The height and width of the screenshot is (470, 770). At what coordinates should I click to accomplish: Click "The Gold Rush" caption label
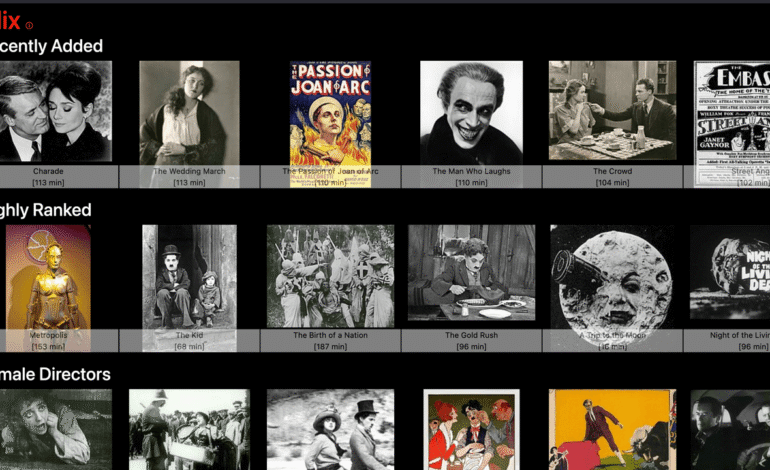click(471, 335)
